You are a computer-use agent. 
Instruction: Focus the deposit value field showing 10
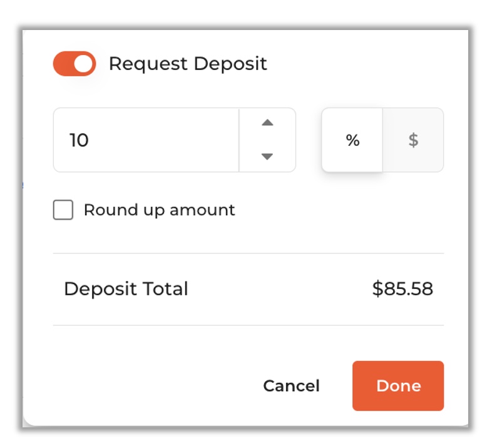point(146,140)
